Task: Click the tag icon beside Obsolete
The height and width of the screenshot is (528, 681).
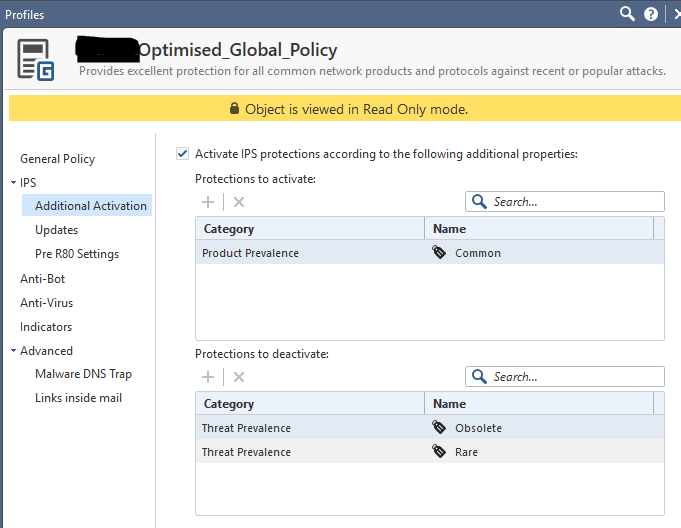Action: (x=439, y=427)
